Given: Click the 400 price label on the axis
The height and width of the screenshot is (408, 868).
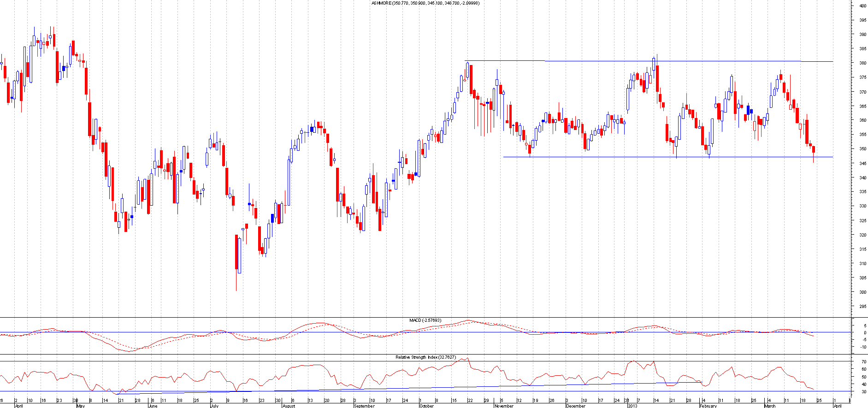Looking at the screenshot, I should [x=862, y=6].
